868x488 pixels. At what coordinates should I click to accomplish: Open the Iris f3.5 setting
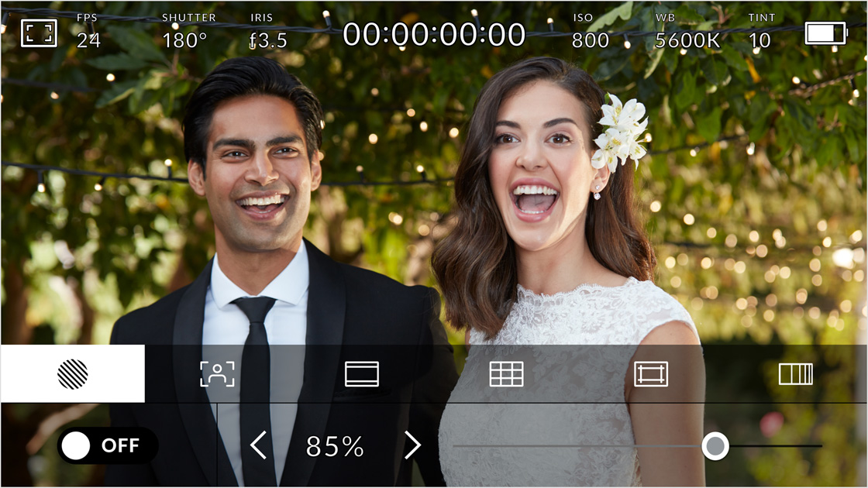[268, 33]
